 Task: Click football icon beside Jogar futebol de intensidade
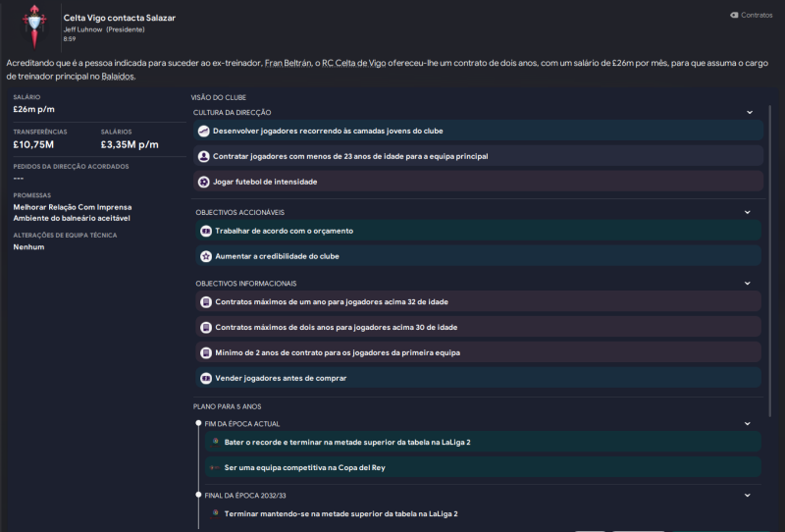tap(203, 182)
